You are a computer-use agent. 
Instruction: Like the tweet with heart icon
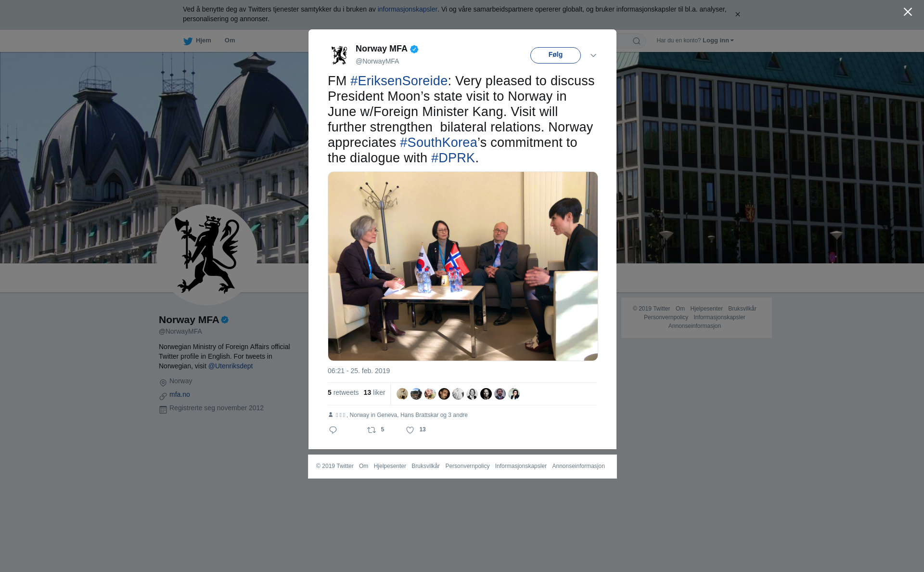coord(410,430)
